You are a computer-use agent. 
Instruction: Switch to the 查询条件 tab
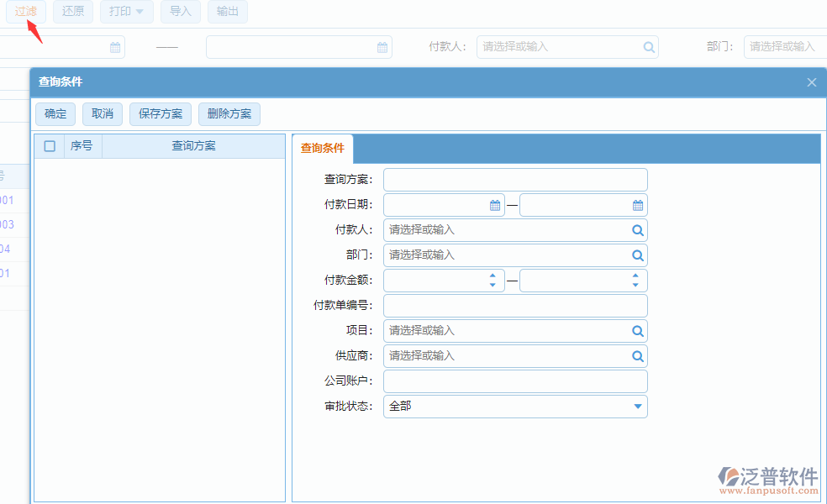click(322, 147)
